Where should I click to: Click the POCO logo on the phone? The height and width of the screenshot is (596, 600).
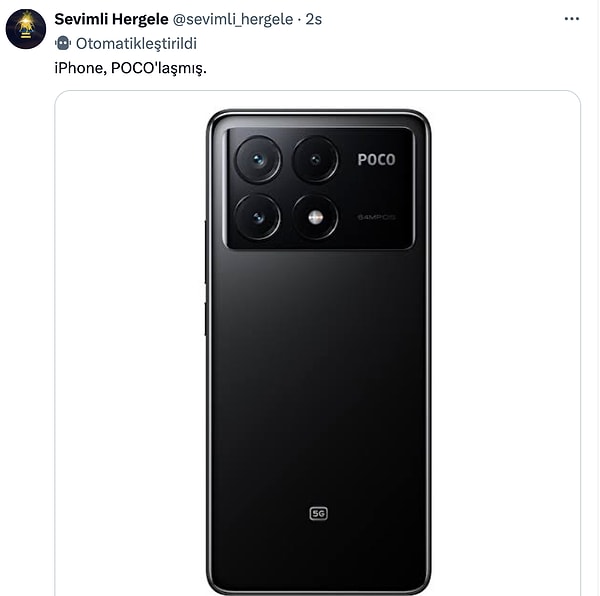(376, 159)
